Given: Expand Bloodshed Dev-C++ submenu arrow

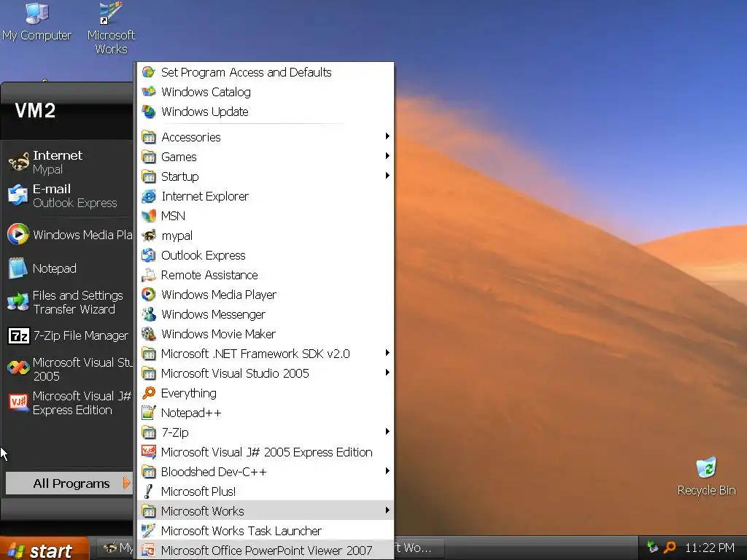Looking at the screenshot, I should [387, 471].
